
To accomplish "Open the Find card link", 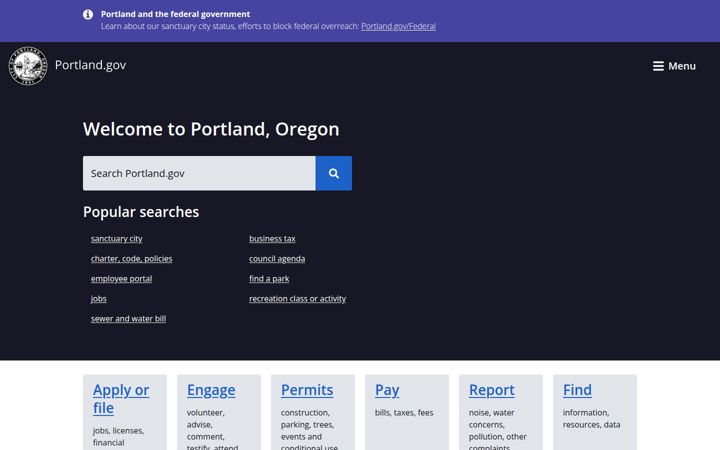I will pos(577,390).
